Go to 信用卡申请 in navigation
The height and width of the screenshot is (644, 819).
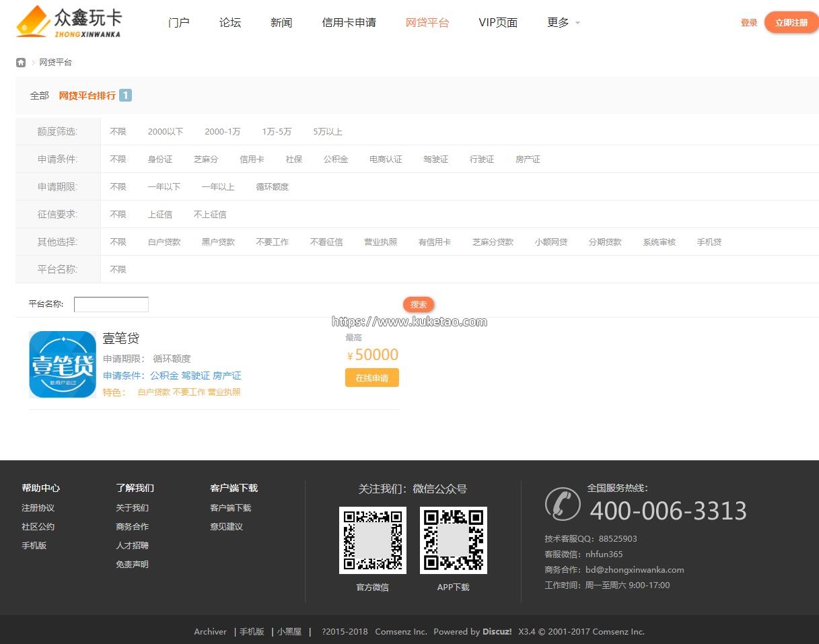349,23
